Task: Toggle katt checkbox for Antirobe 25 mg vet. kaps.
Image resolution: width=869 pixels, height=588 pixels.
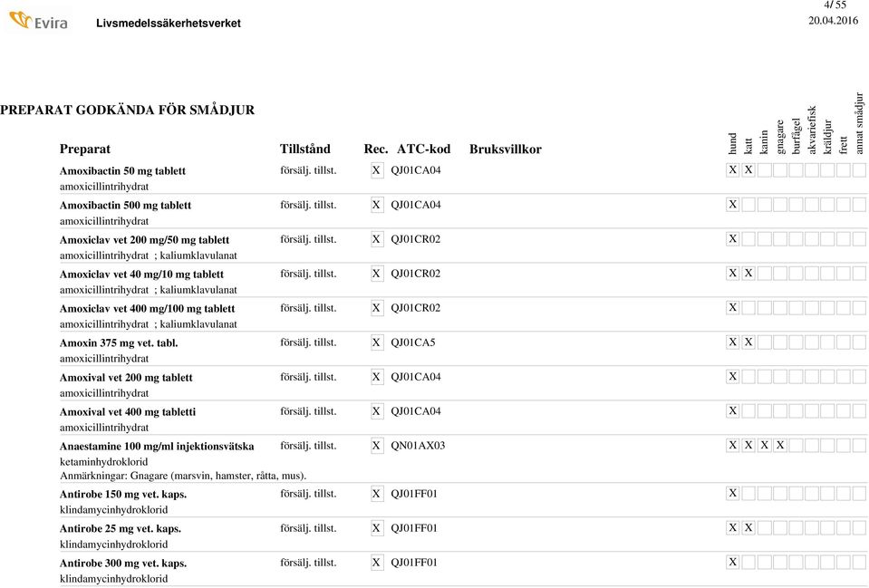Action: point(748,527)
